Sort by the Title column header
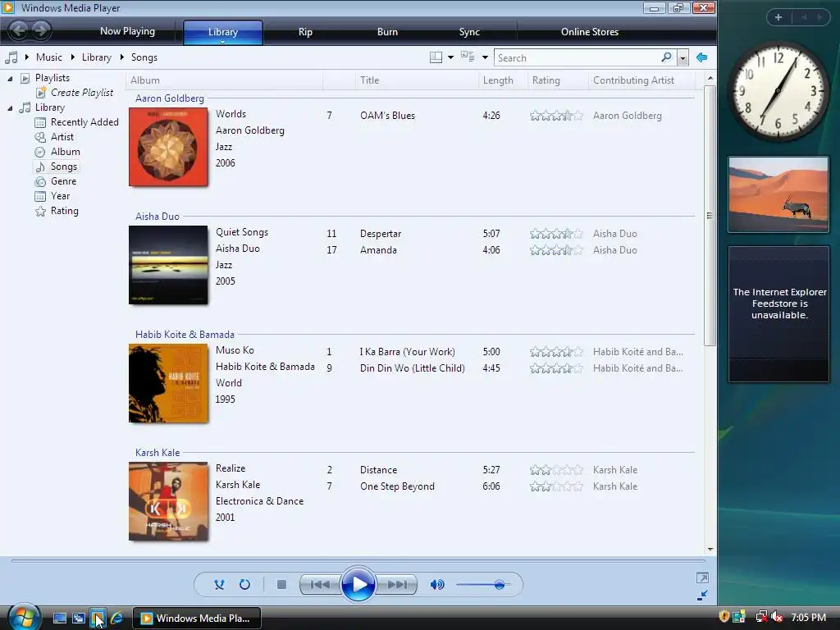 tap(416, 80)
